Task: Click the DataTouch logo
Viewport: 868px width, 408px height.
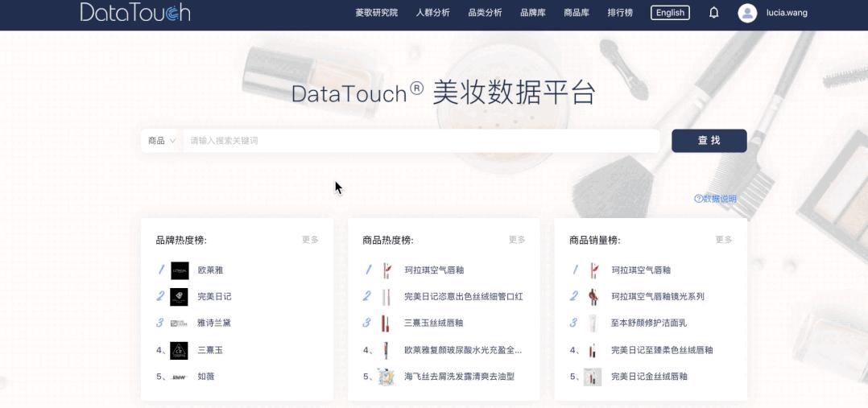Action: 135,12
